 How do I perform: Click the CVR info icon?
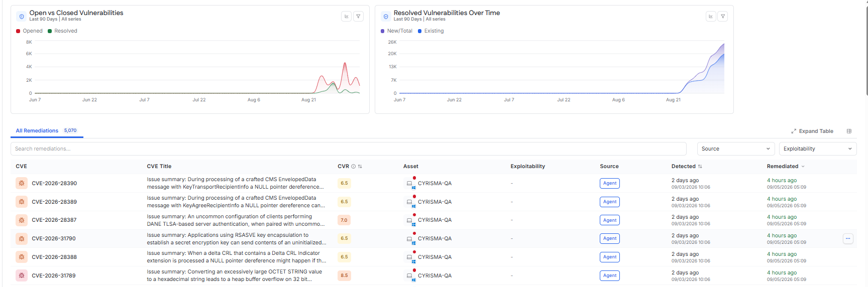353,167
